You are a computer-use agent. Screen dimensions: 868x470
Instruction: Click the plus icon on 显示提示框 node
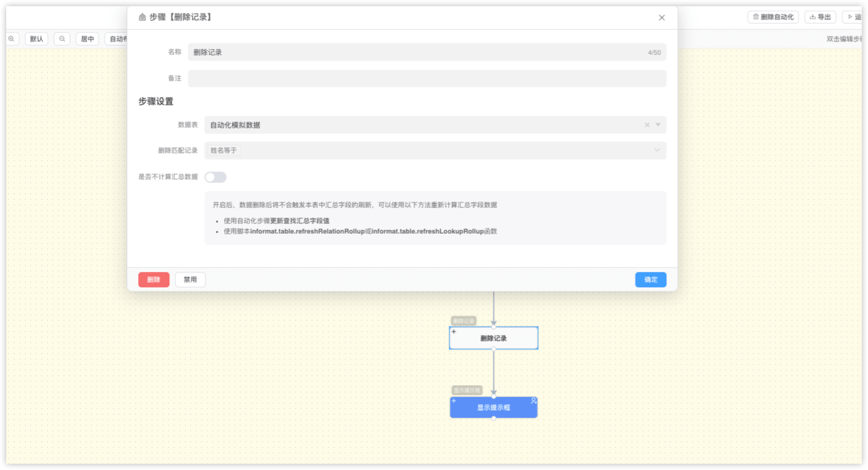tap(454, 401)
